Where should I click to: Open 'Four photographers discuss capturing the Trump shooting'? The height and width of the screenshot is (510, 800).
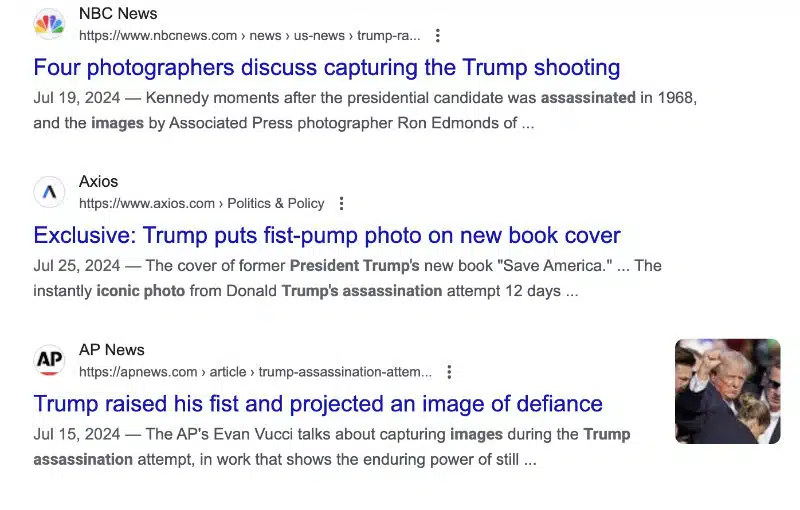coord(327,67)
